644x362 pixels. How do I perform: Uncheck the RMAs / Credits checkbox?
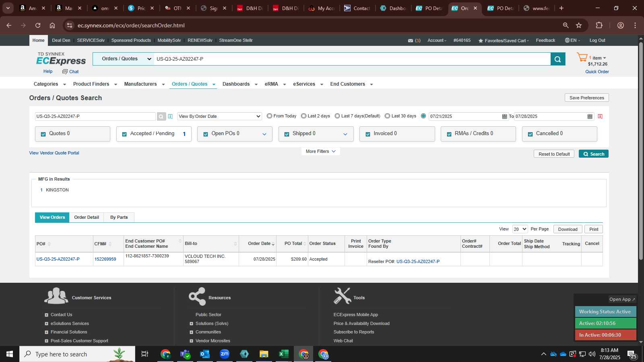449,134
